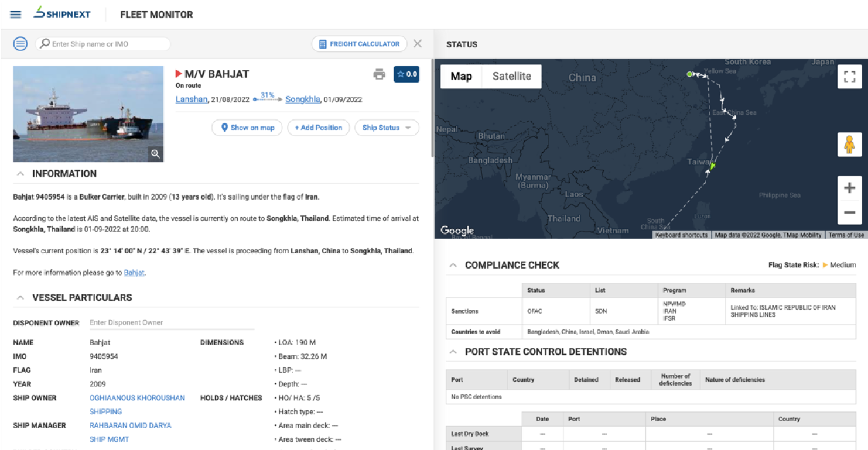Open the hamburger main menu
The width and height of the screenshot is (868, 450).
(16, 15)
